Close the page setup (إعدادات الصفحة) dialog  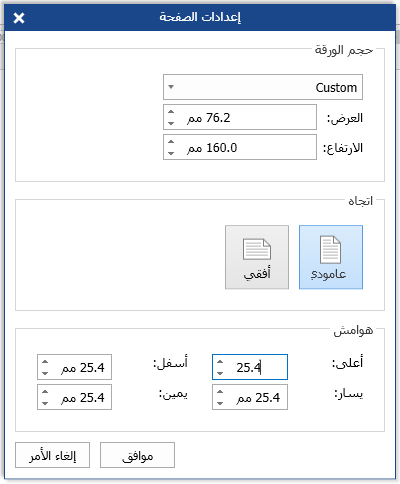(x=19, y=18)
